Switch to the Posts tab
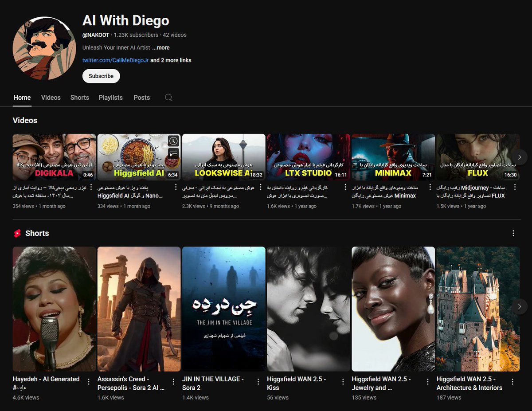The height and width of the screenshot is (411, 532). pos(142,98)
